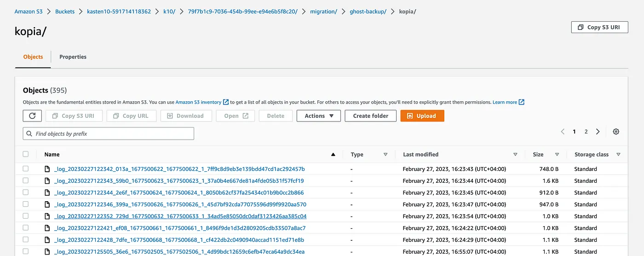Click the Copy S3 URI button at top right

point(599,27)
